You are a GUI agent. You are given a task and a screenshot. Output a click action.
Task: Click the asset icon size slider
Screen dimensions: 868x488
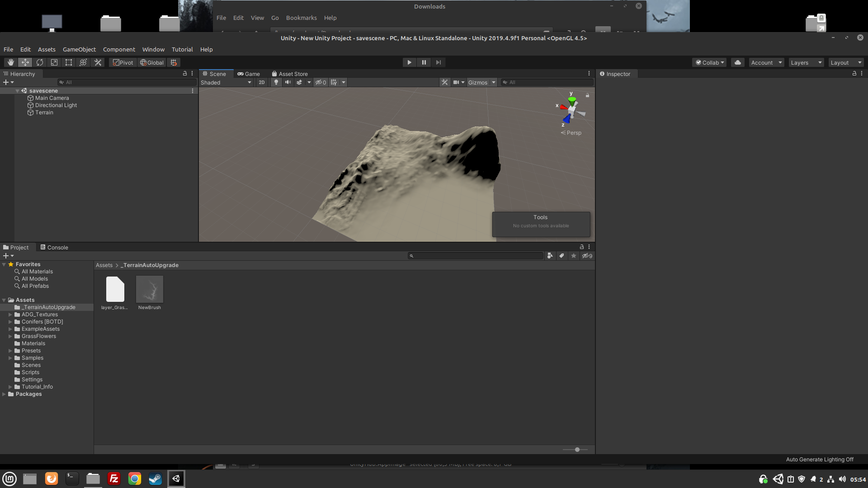tap(576, 450)
